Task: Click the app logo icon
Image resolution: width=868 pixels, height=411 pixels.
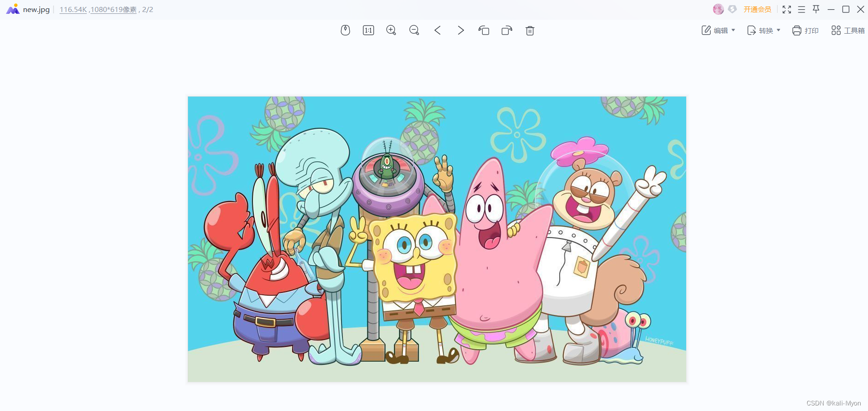Action: [13, 9]
